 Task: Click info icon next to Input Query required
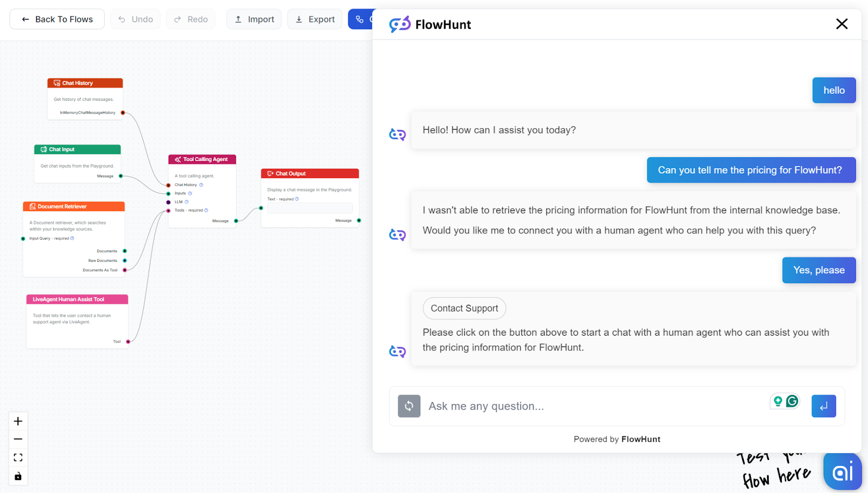pos(72,238)
